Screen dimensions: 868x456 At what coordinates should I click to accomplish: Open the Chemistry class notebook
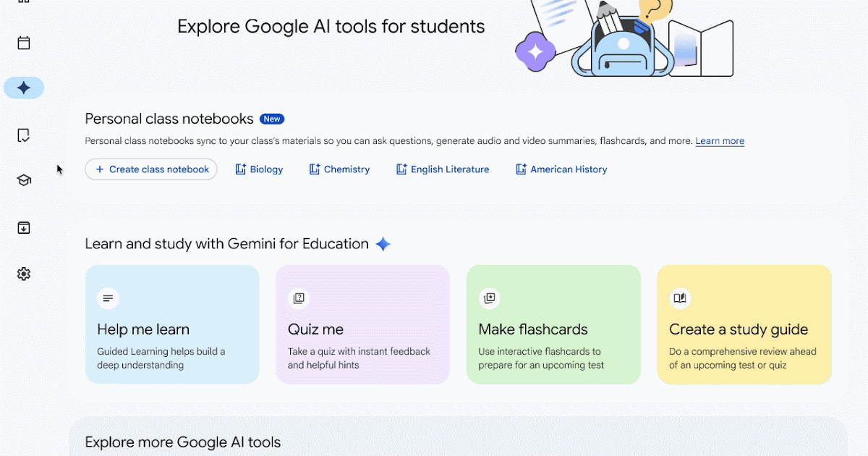339,169
